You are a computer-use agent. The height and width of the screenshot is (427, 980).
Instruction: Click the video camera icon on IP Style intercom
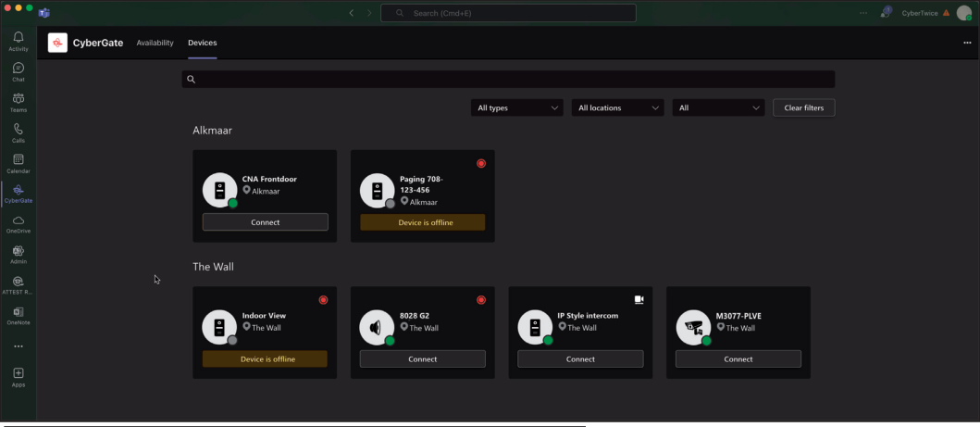pos(639,299)
